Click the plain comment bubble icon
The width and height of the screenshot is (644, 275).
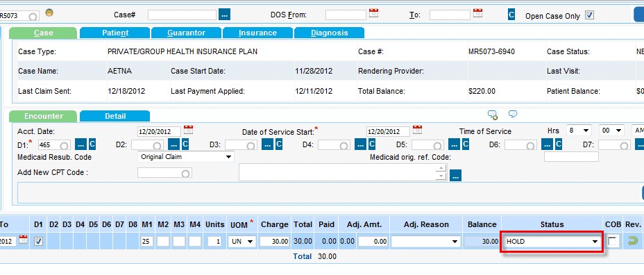pos(512,114)
